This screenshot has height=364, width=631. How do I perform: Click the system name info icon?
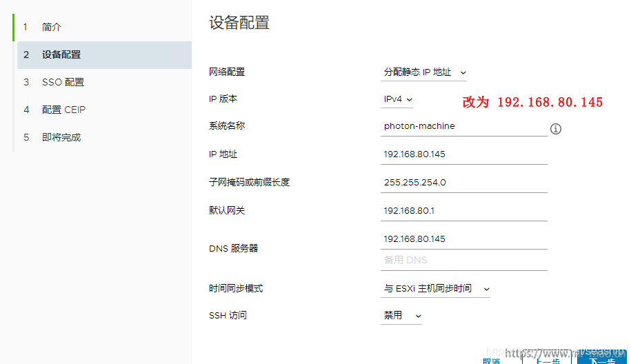(555, 129)
